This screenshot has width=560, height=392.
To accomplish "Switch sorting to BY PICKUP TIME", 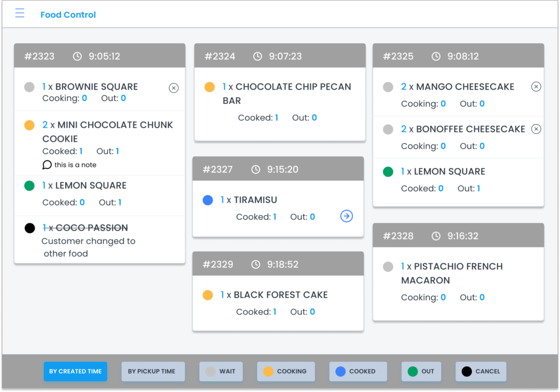I will click(x=153, y=371).
